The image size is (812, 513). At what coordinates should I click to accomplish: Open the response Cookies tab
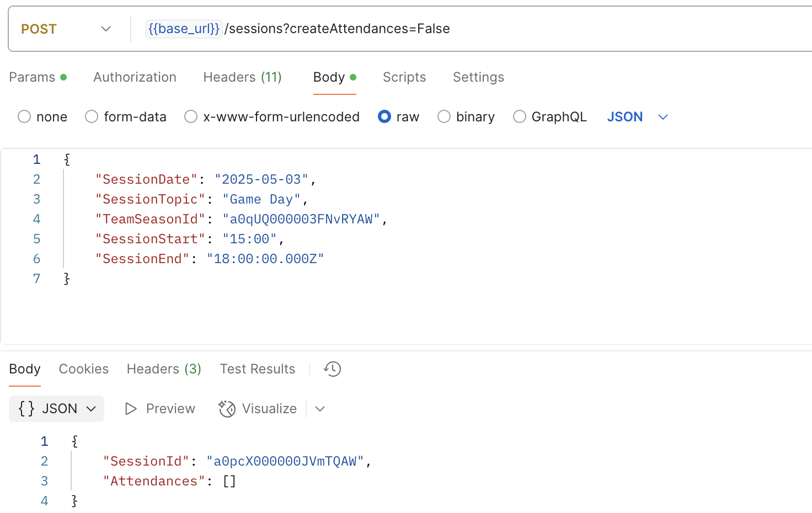pyautogui.click(x=84, y=369)
